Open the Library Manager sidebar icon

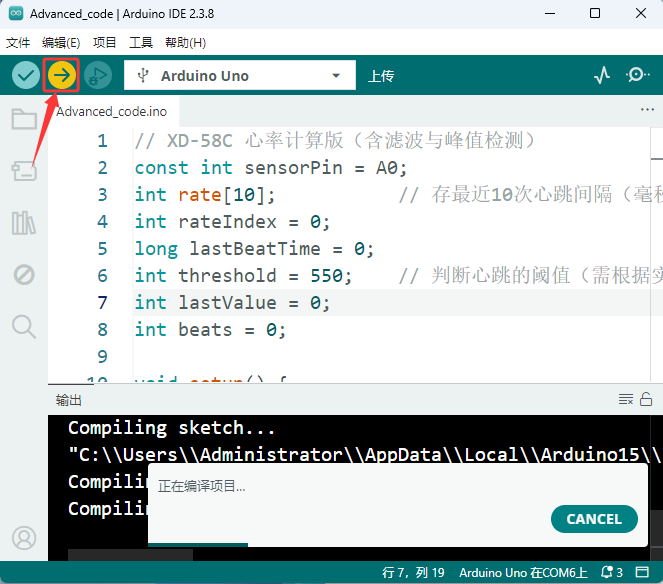tap(24, 223)
